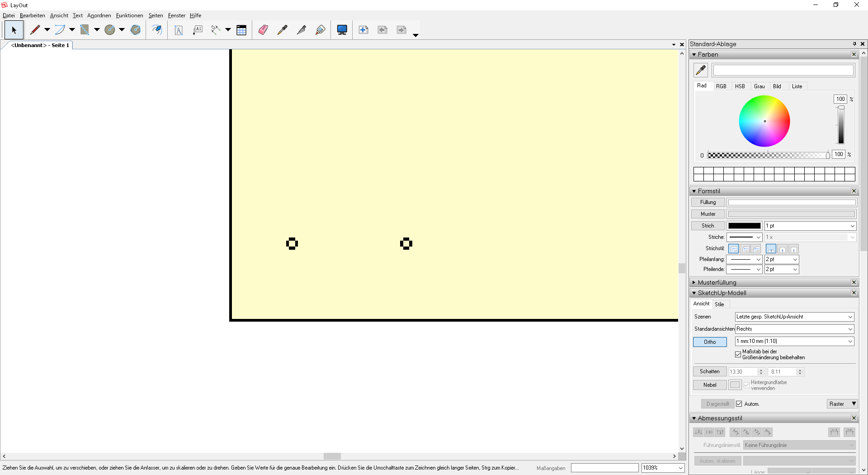This screenshot has width=868, height=475.
Task: Open the Standardansichten dropdown showing Rechts
Action: (794, 329)
